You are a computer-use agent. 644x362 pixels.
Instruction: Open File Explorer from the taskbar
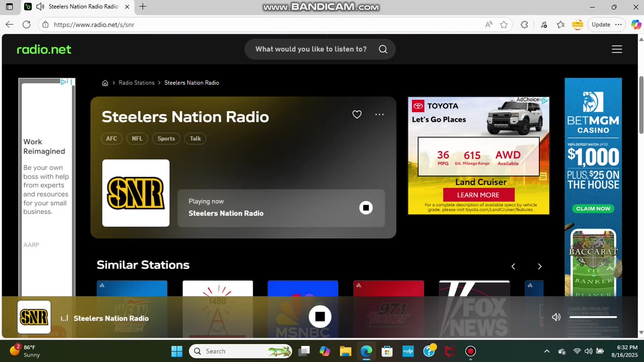[345, 351]
